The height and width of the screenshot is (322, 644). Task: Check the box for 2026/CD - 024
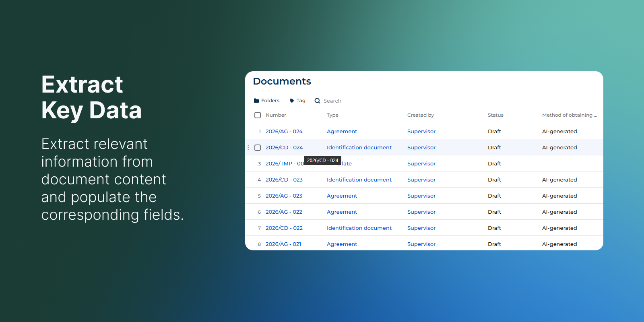(258, 148)
